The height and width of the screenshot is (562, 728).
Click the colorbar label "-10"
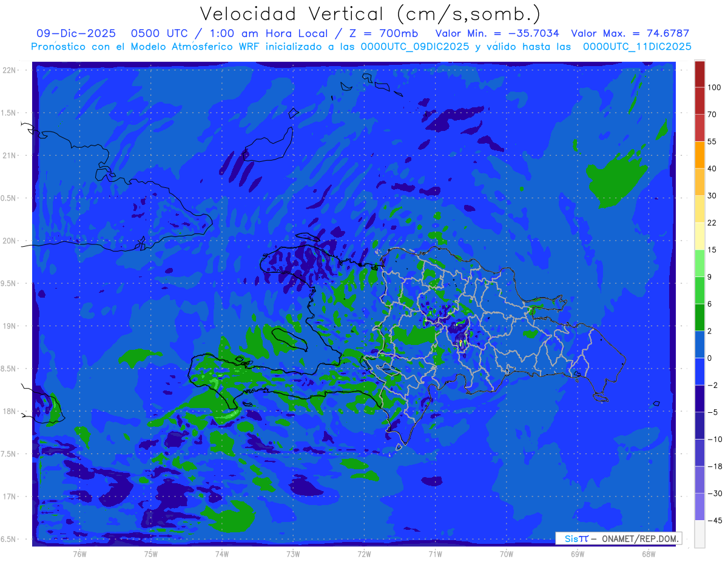[x=714, y=439]
